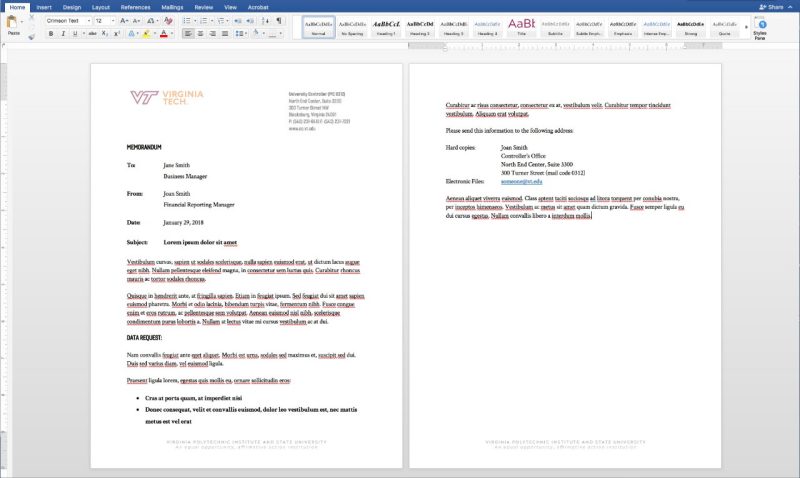800x478 pixels.
Task: Apply the Title style
Action: click(x=521, y=27)
